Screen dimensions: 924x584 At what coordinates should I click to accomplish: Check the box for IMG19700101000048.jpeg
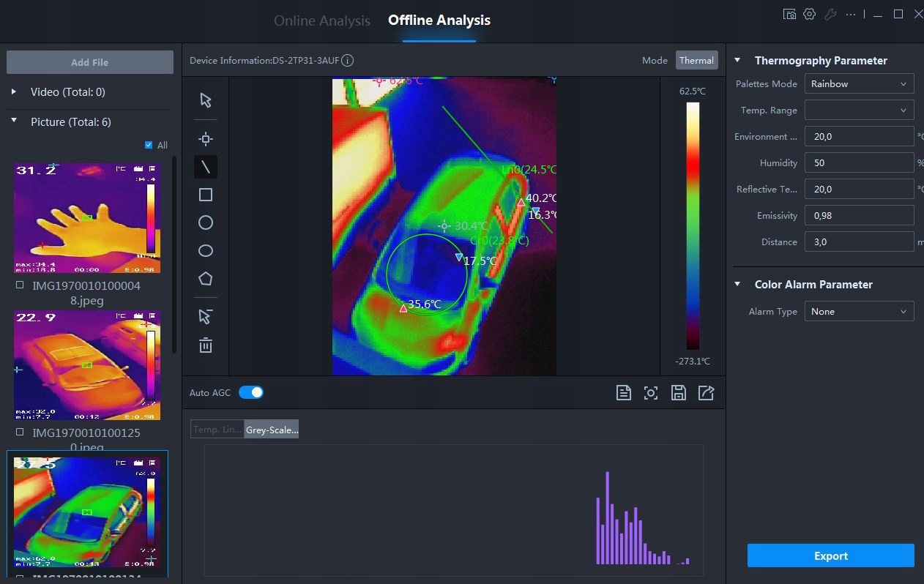point(20,286)
